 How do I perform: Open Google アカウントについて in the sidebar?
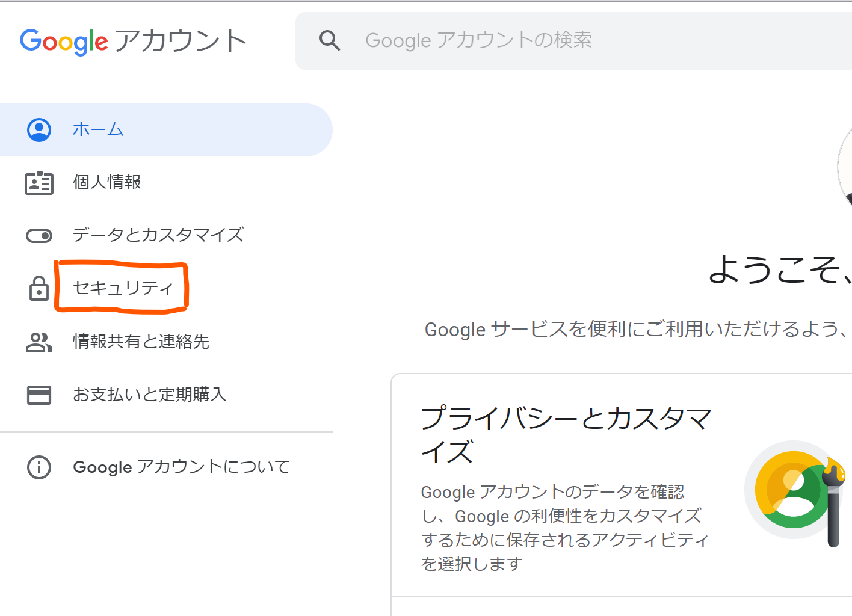166,467
